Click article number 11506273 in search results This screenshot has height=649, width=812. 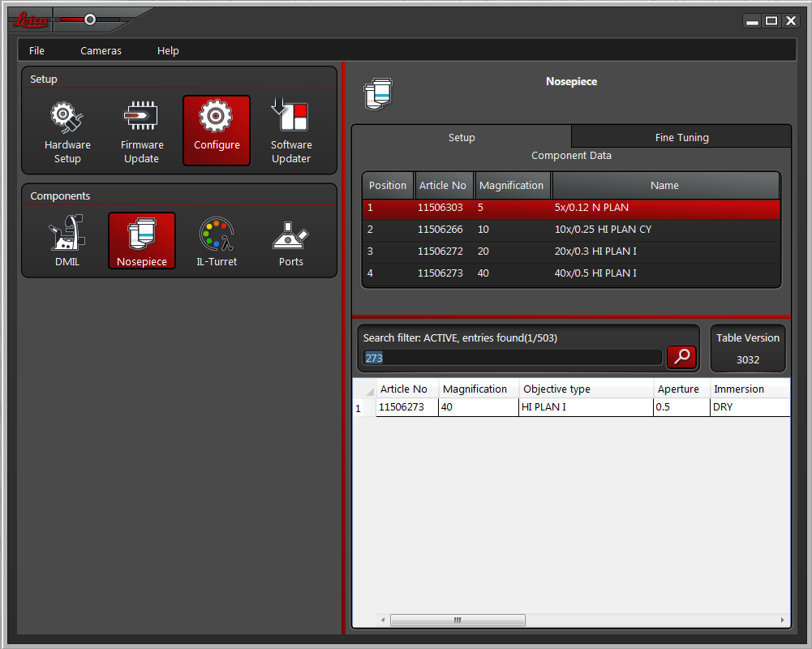407,407
